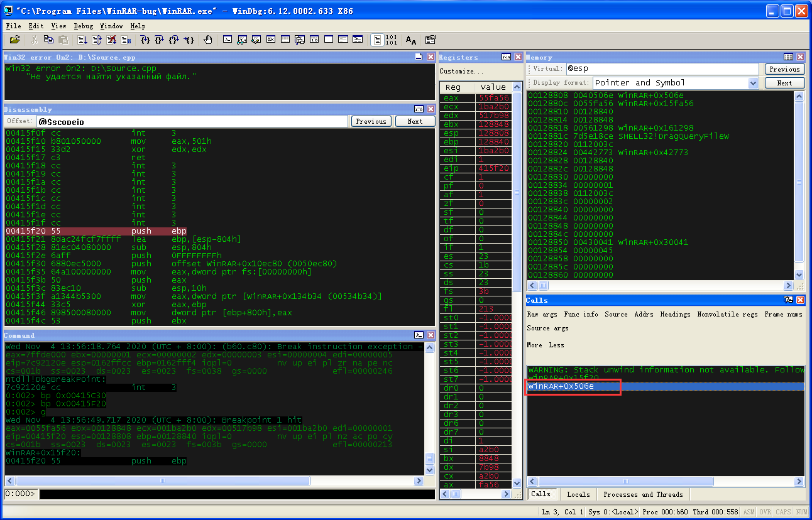Screen dimensions: 812x520
Task: Click the Stop Debugging toolbar icon
Action: 111,40
